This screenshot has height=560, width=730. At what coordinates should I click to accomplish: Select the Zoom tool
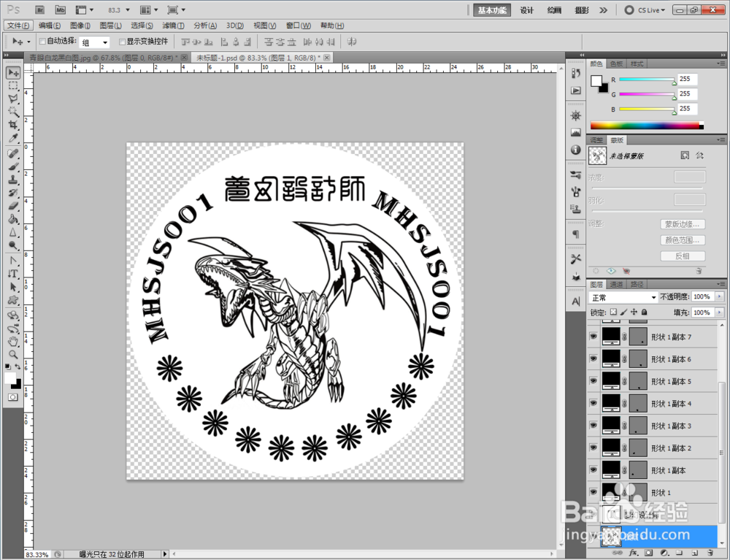(13, 355)
